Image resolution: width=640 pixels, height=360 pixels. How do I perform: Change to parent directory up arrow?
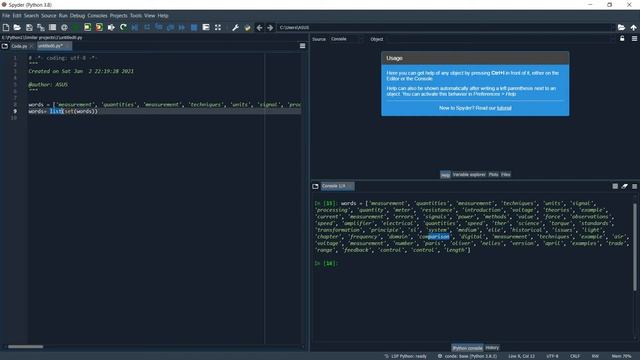(633, 27)
